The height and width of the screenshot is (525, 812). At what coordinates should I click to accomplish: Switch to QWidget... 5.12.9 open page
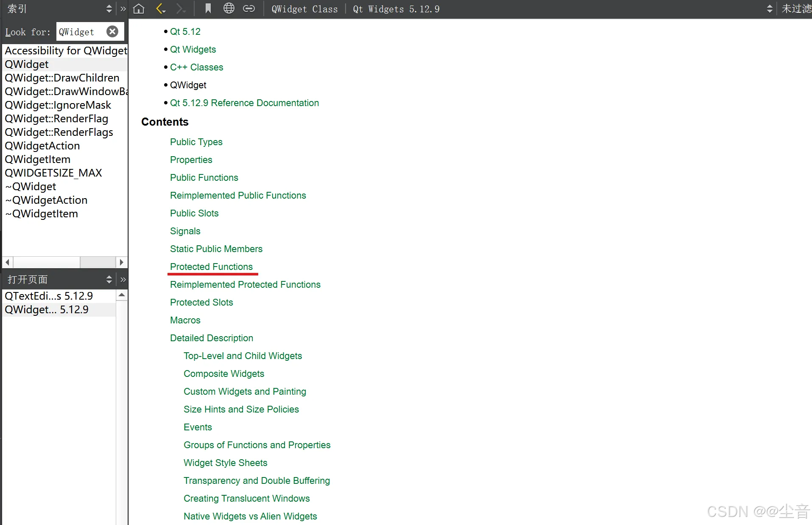(x=59, y=309)
